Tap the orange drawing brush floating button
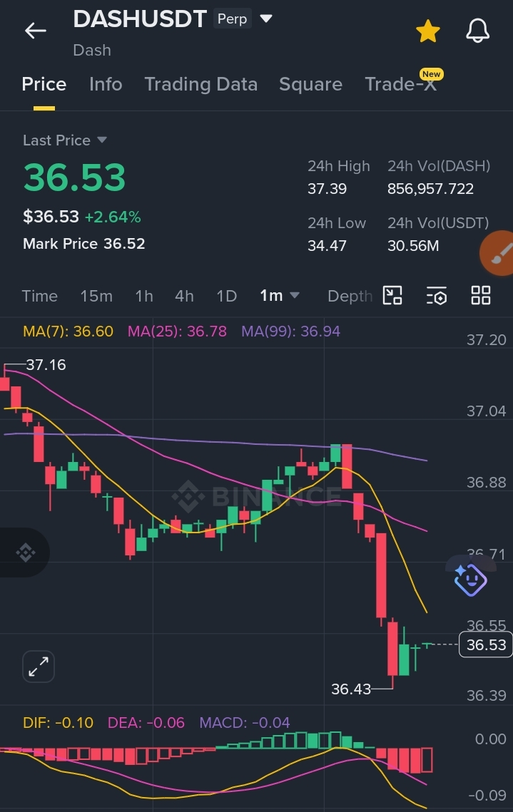 pos(497,252)
